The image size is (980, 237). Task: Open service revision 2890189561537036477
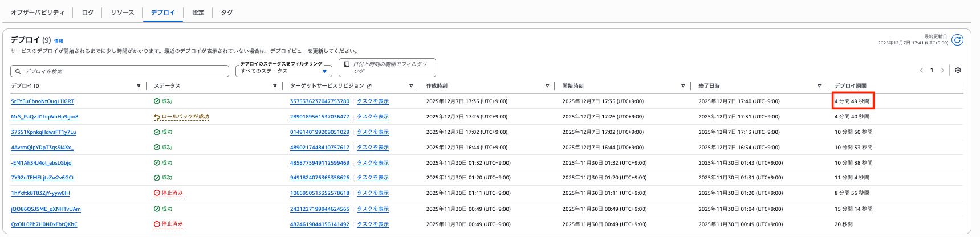(320, 117)
